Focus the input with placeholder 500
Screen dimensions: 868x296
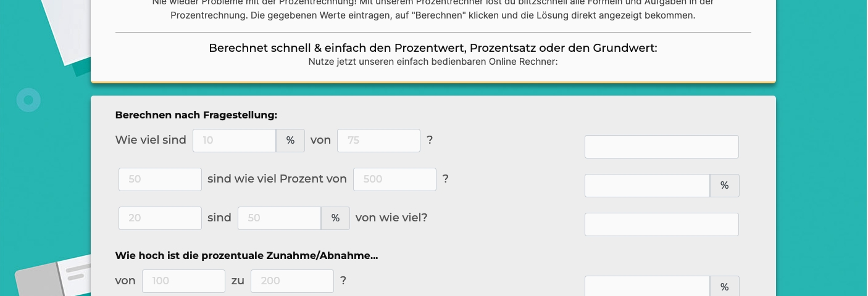394,179
